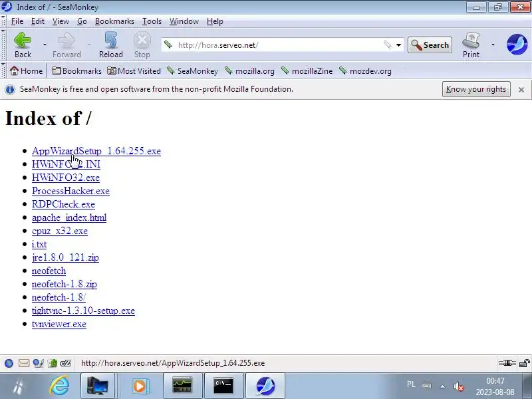Viewport: 532px width, 399px height.
Task: Click the info icon in the notification bar
Action: pos(10,90)
